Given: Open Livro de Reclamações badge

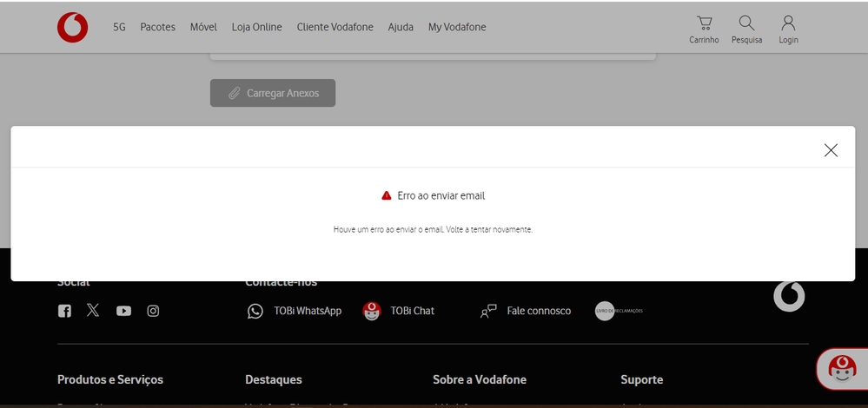Looking at the screenshot, I should click(x=619, y=311).
